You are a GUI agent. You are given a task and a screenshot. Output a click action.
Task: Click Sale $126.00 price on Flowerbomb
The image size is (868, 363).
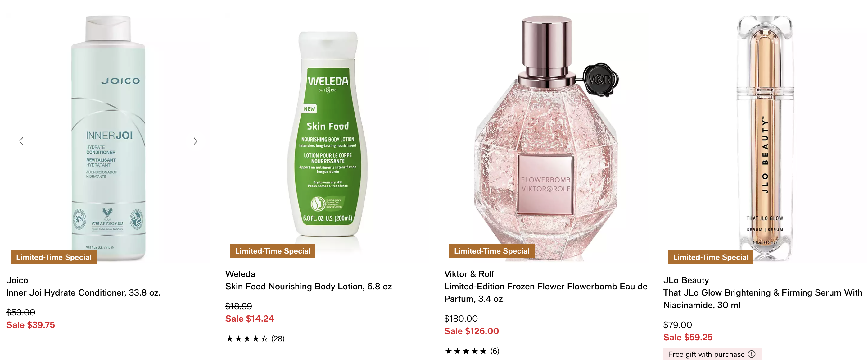[471, 331]
